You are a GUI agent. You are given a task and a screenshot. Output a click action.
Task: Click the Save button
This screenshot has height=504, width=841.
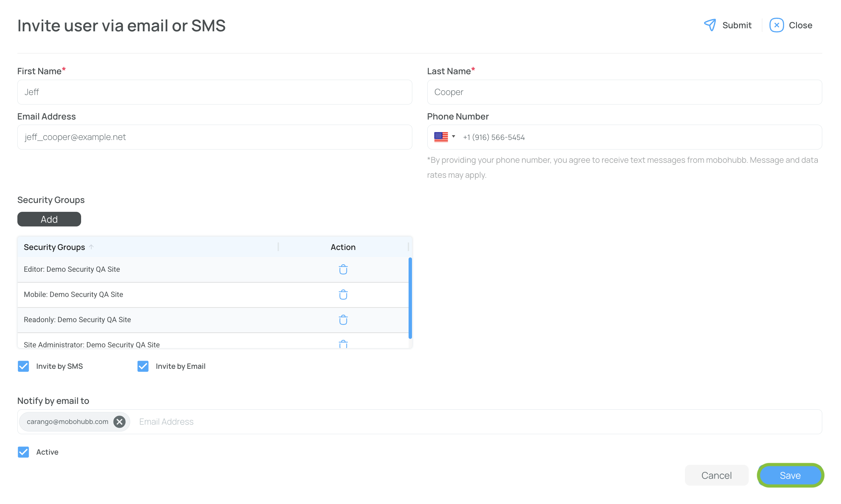tap(790, 475)
